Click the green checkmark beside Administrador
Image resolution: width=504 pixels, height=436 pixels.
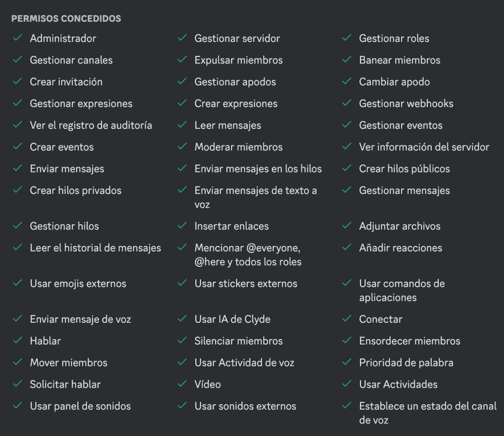pyautogui.click(x=18, y=38)
